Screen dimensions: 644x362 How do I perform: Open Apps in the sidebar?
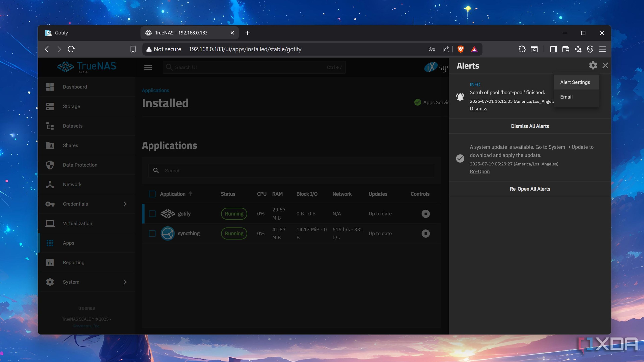tap(87, 243)
